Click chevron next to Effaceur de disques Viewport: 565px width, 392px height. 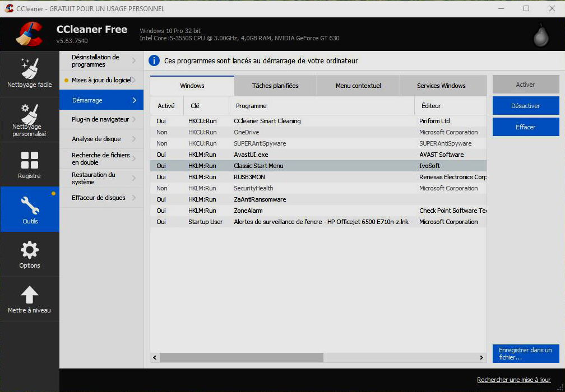pos(135,198)
